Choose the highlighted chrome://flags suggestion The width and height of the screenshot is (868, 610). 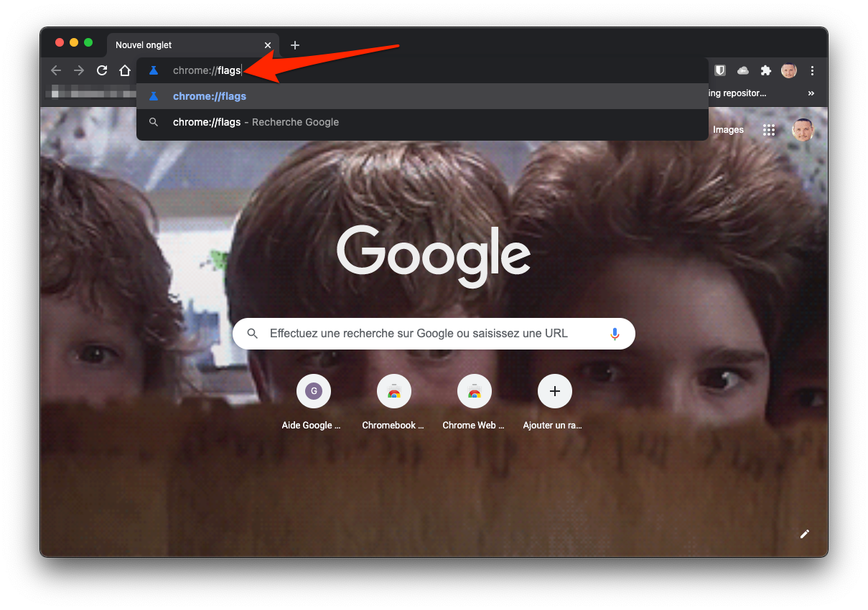pyautogui.click(x=422, y=96)
